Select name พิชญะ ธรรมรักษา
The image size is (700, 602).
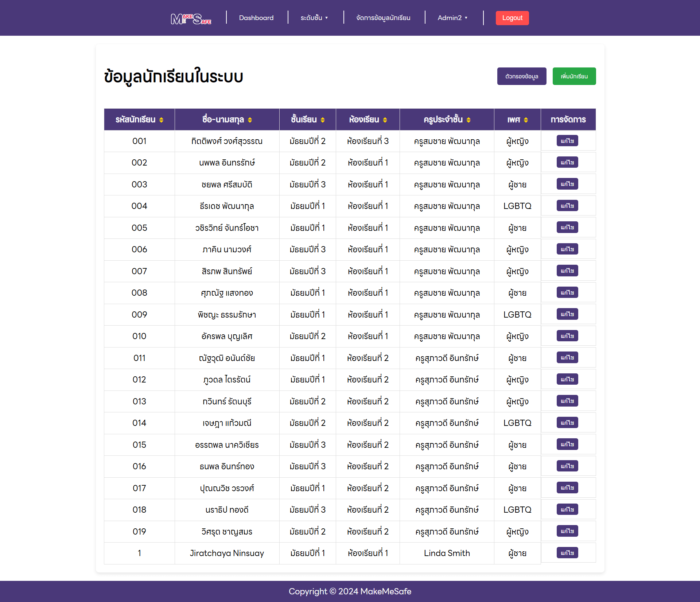(227, 315)
